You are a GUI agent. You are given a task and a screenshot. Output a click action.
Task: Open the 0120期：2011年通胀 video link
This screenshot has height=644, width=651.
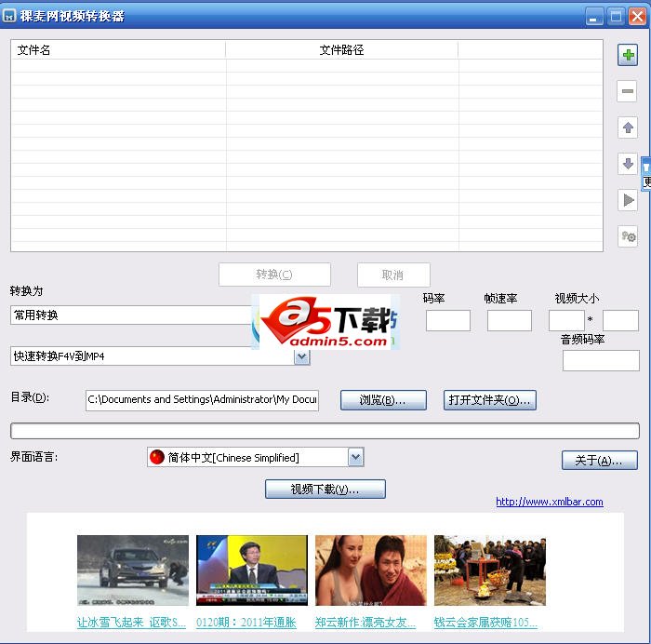coord(246,623)
